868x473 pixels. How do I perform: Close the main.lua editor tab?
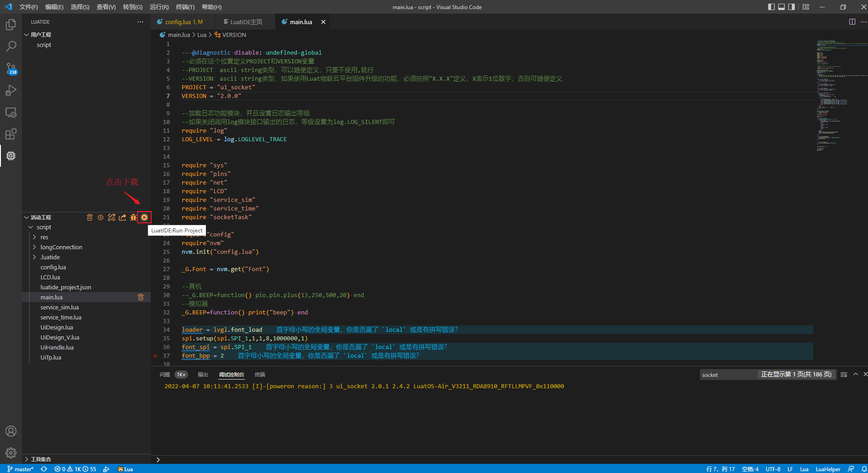(x=323, y=22)
